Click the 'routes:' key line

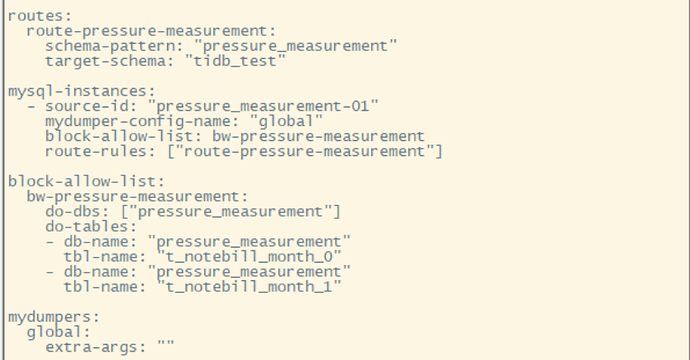(x=40, y=16)
